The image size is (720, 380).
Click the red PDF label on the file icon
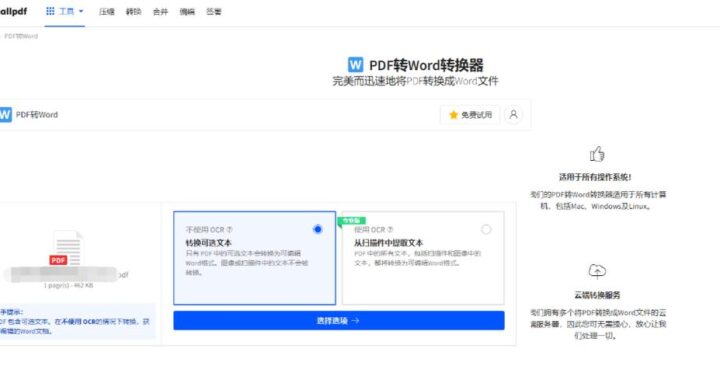click(x=58, y=260)
